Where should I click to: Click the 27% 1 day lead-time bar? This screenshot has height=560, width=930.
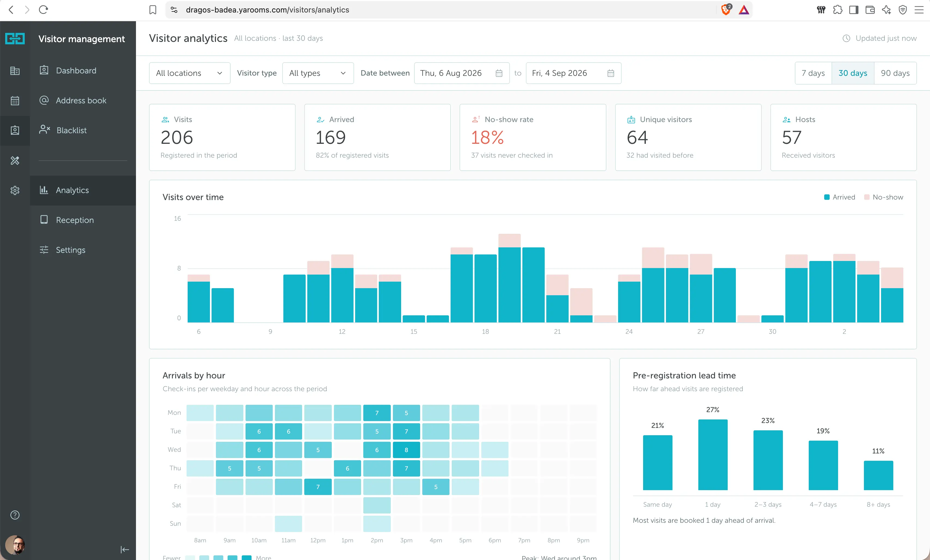pos(713,455)
